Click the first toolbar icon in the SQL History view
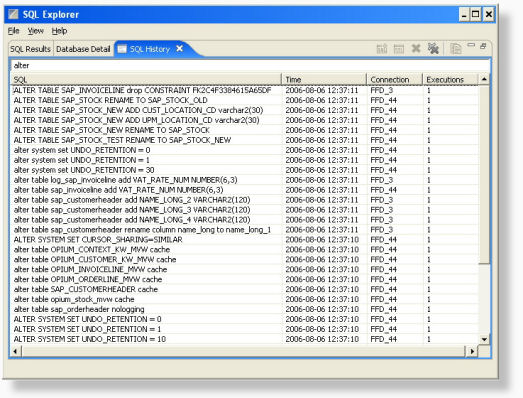 382,49
